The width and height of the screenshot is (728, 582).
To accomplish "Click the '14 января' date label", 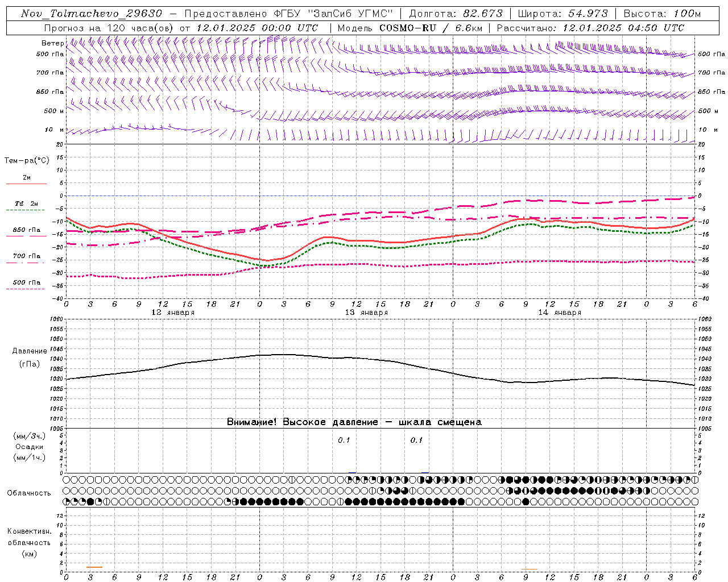I will pyautogui.click(x=560, y=313).
